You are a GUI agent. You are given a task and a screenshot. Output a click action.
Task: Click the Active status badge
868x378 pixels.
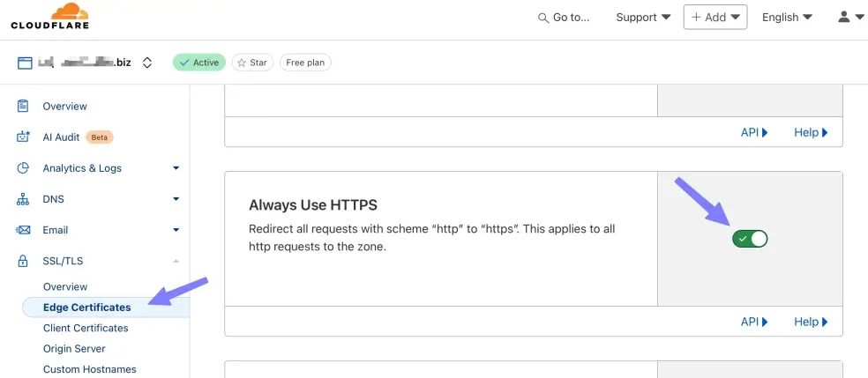point(199,63)
